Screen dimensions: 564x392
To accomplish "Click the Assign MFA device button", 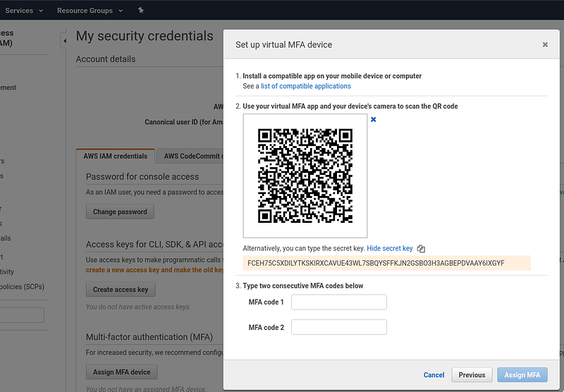I will (x=121, y=372).
